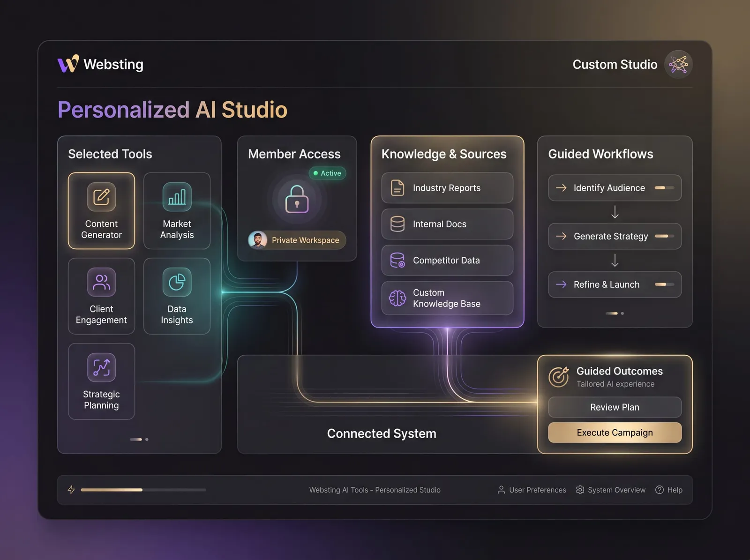
Task: Open Custom Knowledge Base source label
Action: pyautogui.click(x=447, y=298)
